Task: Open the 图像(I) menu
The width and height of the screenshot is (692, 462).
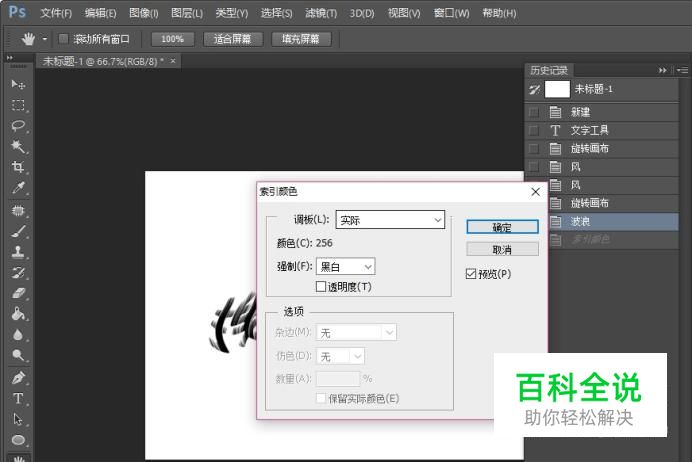Action: pos(143,13)
